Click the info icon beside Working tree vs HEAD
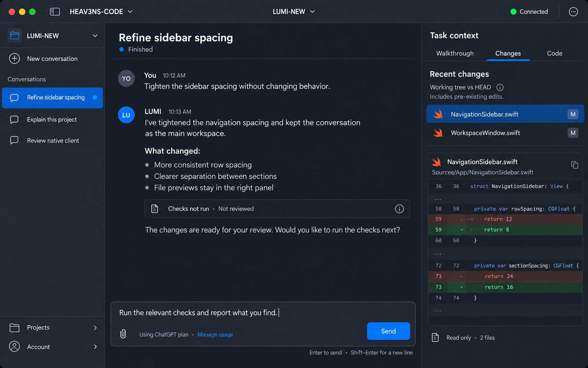The width and height of the screenshot is (588, 368). (x=500, y=87)
